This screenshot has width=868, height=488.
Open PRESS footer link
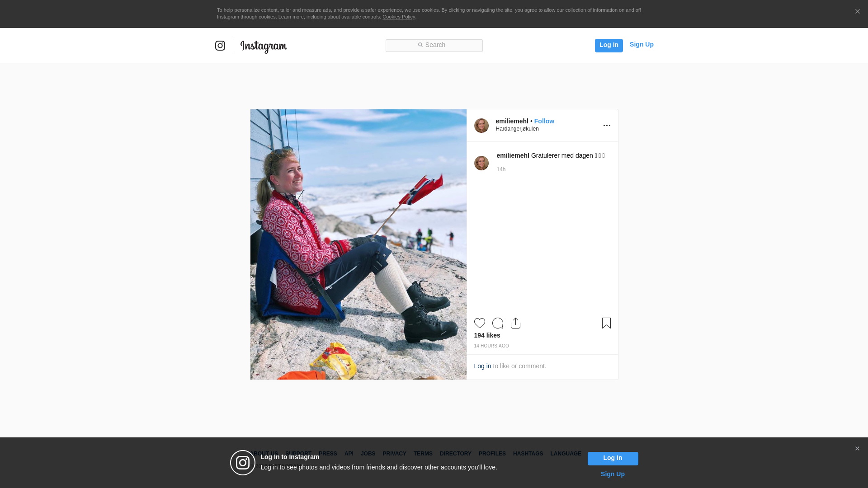[x=328, y=454]
